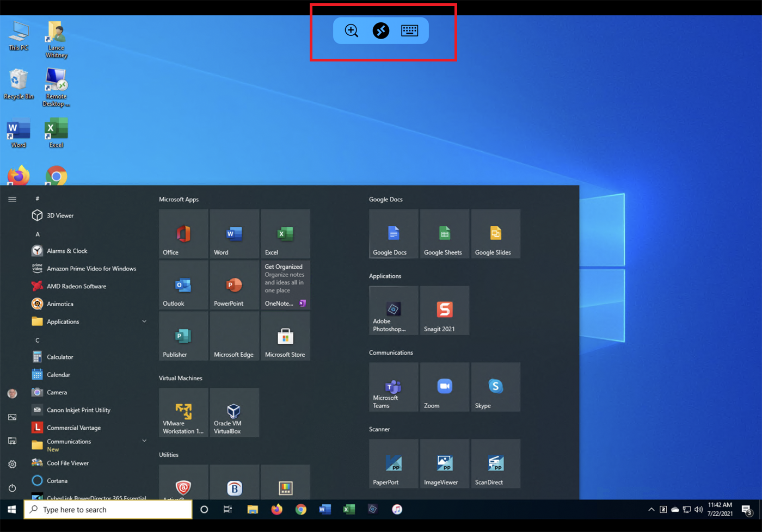The width and height of the screenshot is (762, 532).
Task: Open the PaperPort tile
Action: coord(394,464)
